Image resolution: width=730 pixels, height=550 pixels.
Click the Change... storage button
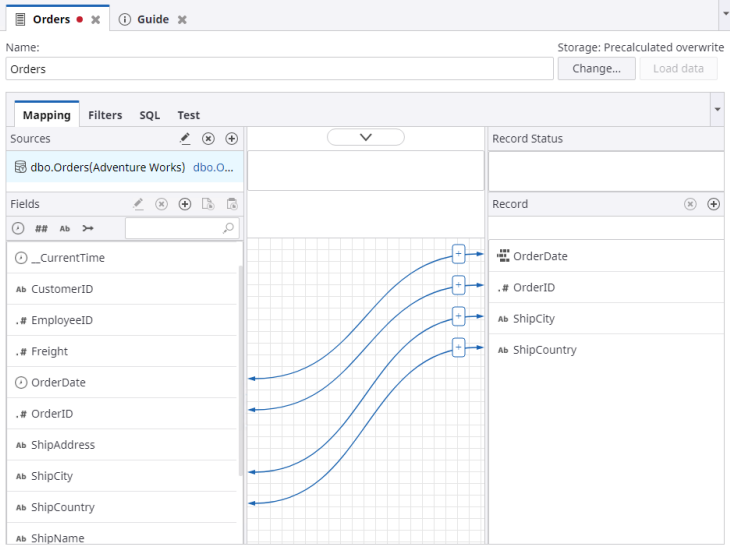click(596, 68)
